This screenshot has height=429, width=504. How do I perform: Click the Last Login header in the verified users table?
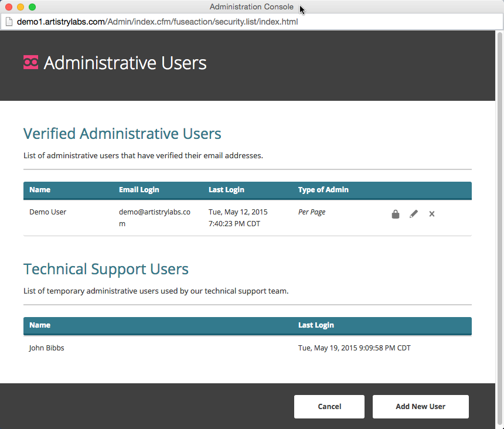tap(226, 190)
